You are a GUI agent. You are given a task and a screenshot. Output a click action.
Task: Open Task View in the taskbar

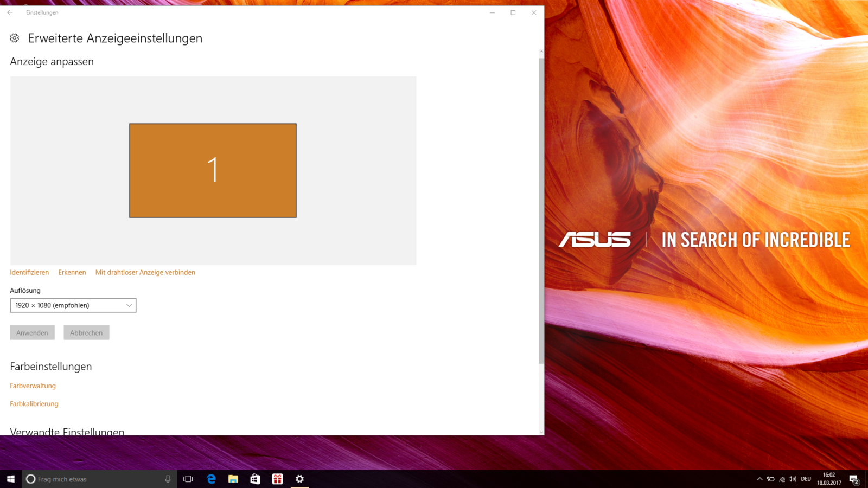(188, 479)
